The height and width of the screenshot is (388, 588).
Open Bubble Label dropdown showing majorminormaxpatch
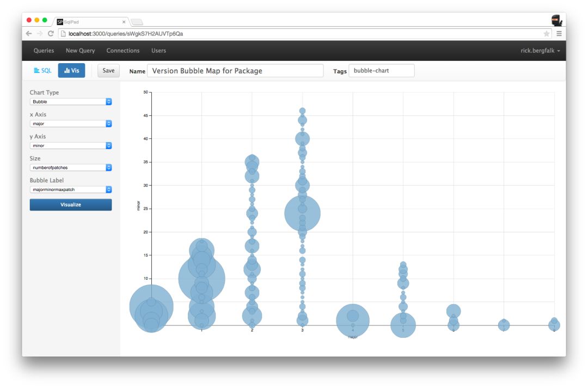(x=70, y=190)
